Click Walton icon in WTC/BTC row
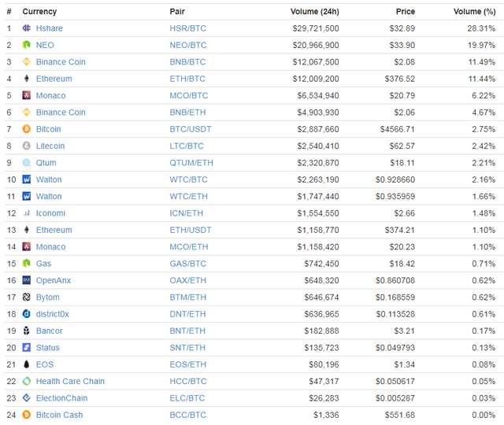Viewport: 504px width, 425px height. (26, 179)
